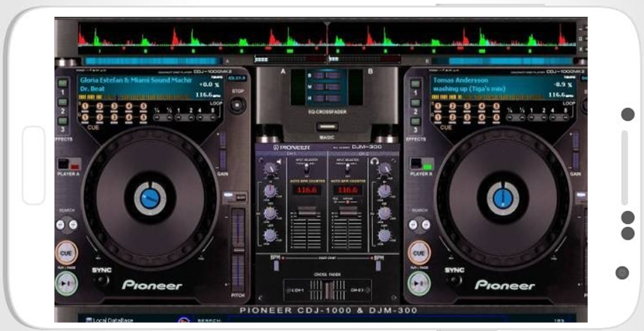Click the B band slider in EQ-Crossfader
The image size is (644, 331).
point(328,76)
